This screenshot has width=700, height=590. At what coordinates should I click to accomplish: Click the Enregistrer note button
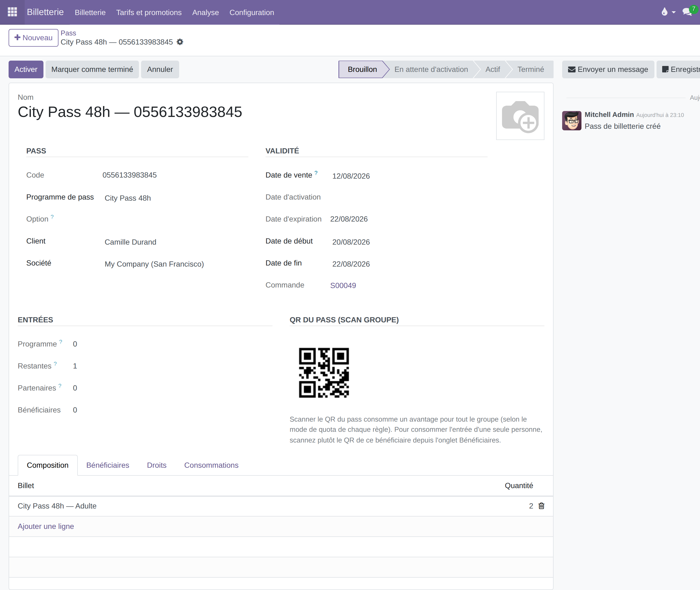tap(678, 69)
